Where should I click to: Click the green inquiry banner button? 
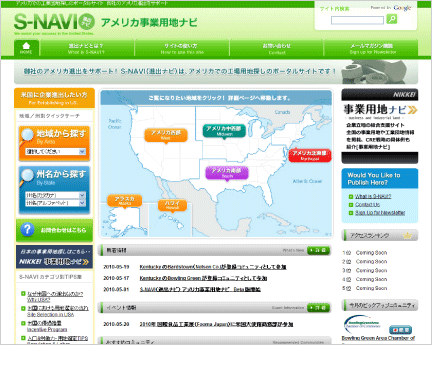54,230
